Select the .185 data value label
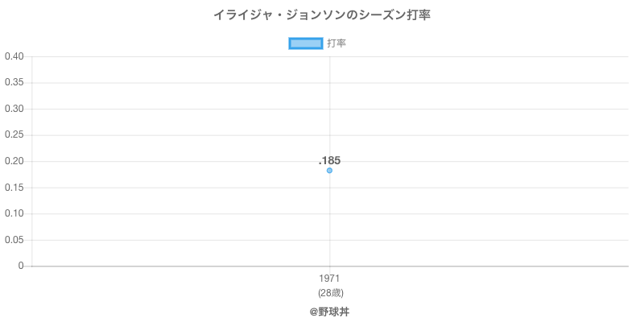This screenshot has width=644, height=322. tap(329, 160)
